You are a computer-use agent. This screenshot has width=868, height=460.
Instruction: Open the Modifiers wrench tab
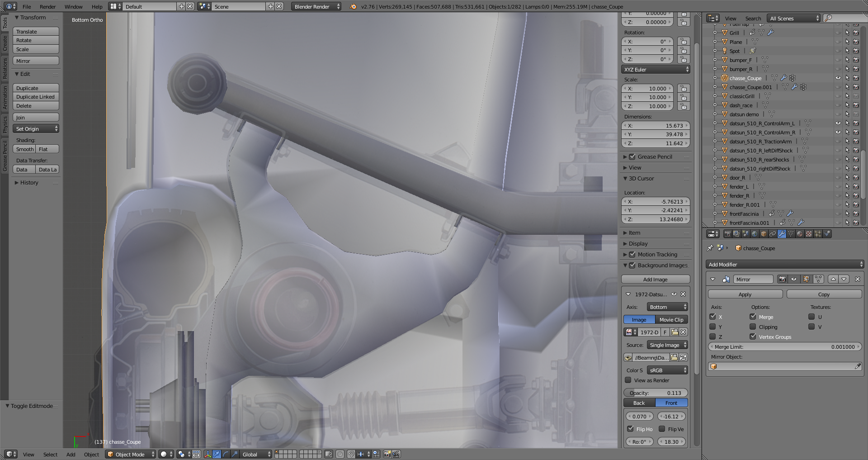[x=782, y=234]
